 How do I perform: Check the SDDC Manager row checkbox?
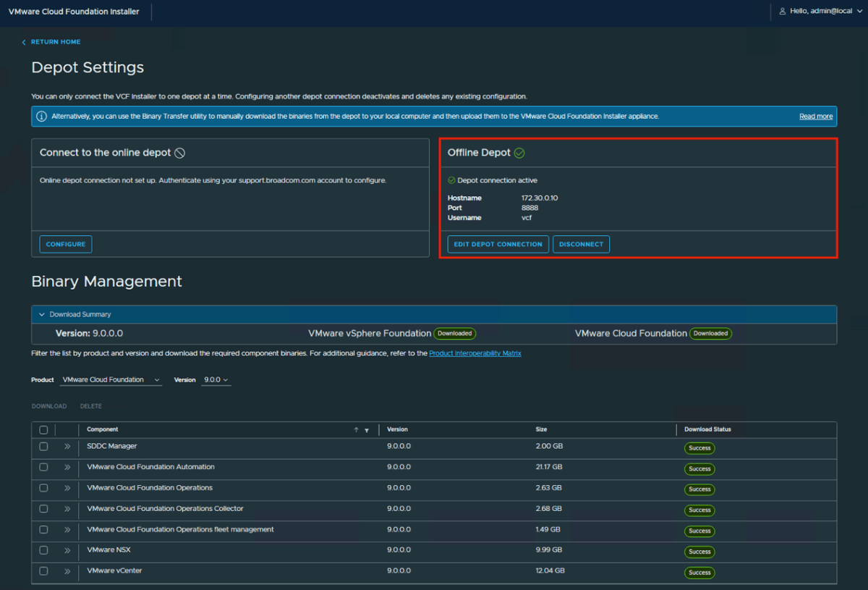click(x=43, y=447)
